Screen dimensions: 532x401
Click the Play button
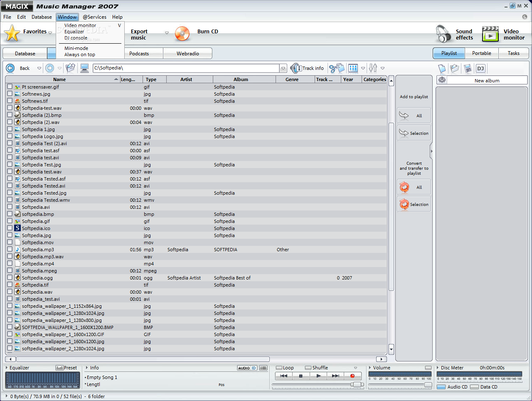point(318,376)
